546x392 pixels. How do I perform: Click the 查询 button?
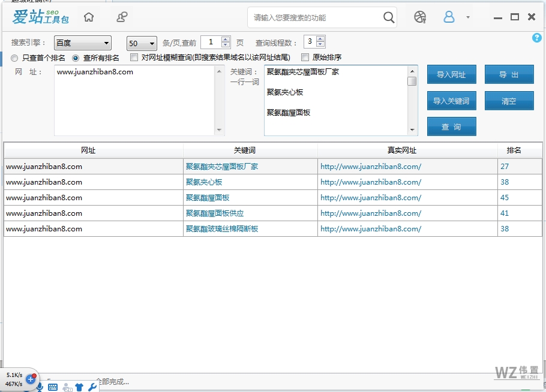[x=451, y=126]
